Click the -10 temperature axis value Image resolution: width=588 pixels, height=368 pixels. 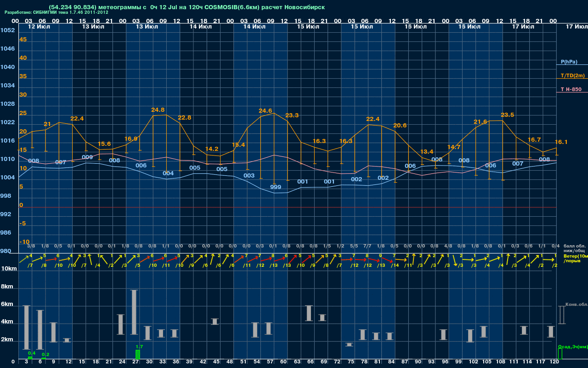point(24,242)
